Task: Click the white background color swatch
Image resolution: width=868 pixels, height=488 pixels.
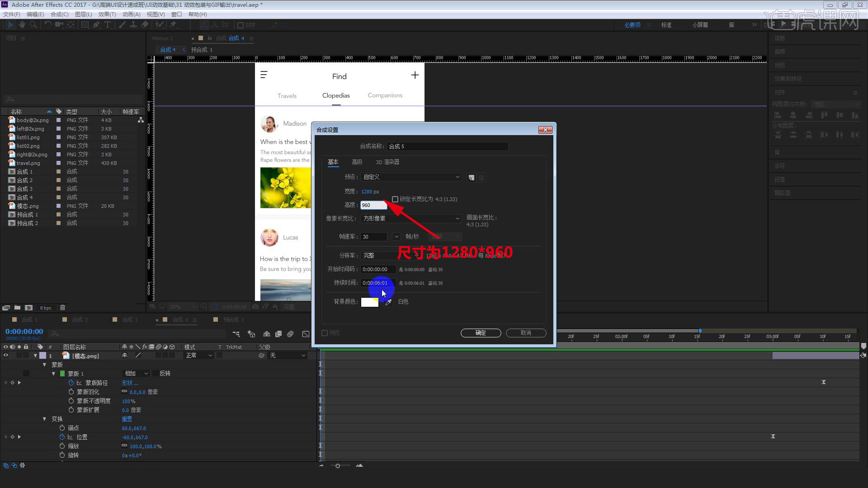Action: click(369, 302)
